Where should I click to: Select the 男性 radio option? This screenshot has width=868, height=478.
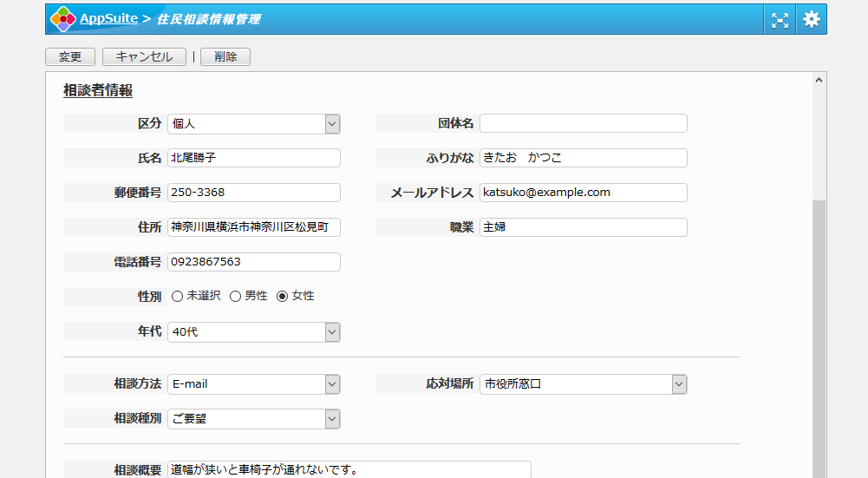[235, 297]
